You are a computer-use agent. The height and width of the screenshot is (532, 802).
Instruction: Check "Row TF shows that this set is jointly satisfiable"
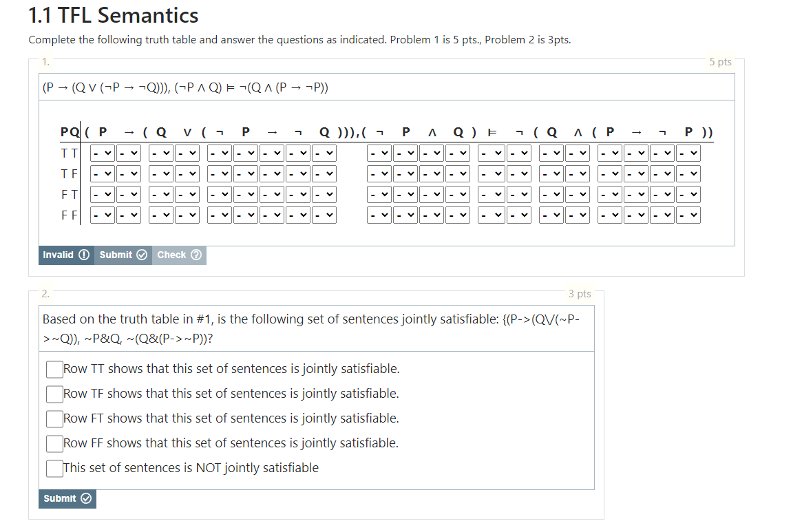click(54, 394)
